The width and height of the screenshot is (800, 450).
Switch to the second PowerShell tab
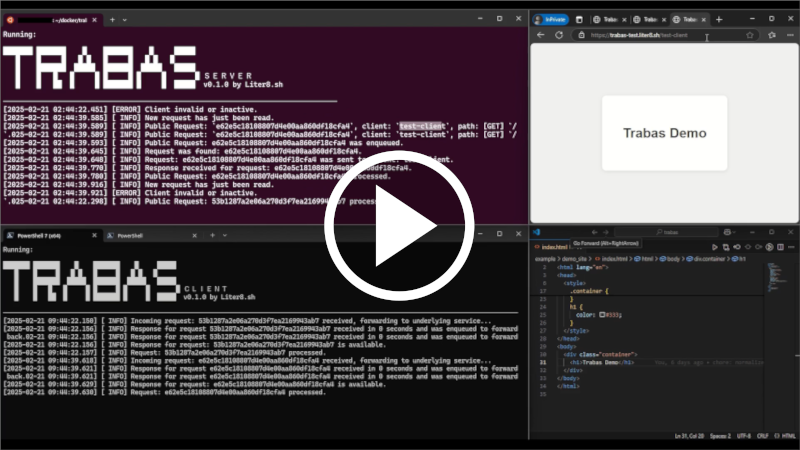click(x=130, y=235)
